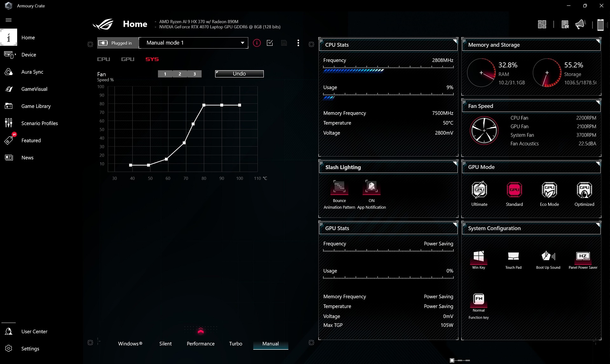Open Aura Sync lighting icon
610x364 pixels.
point(9,72)
